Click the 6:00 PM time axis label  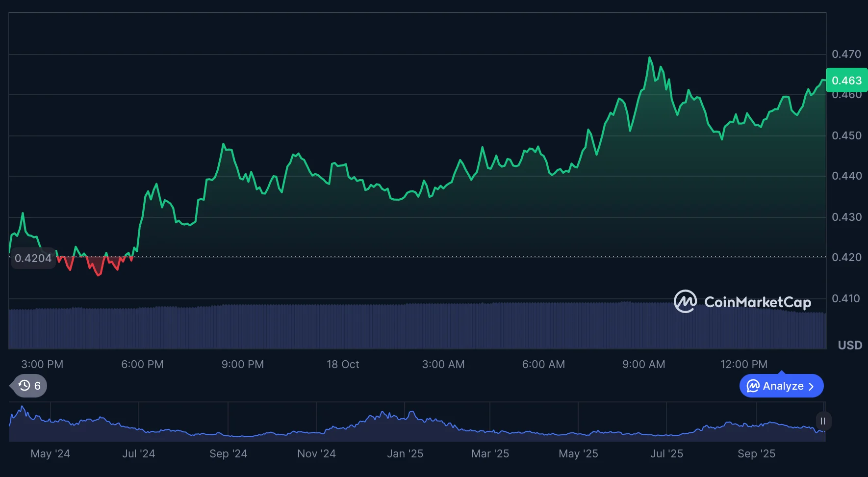[142, 364]
